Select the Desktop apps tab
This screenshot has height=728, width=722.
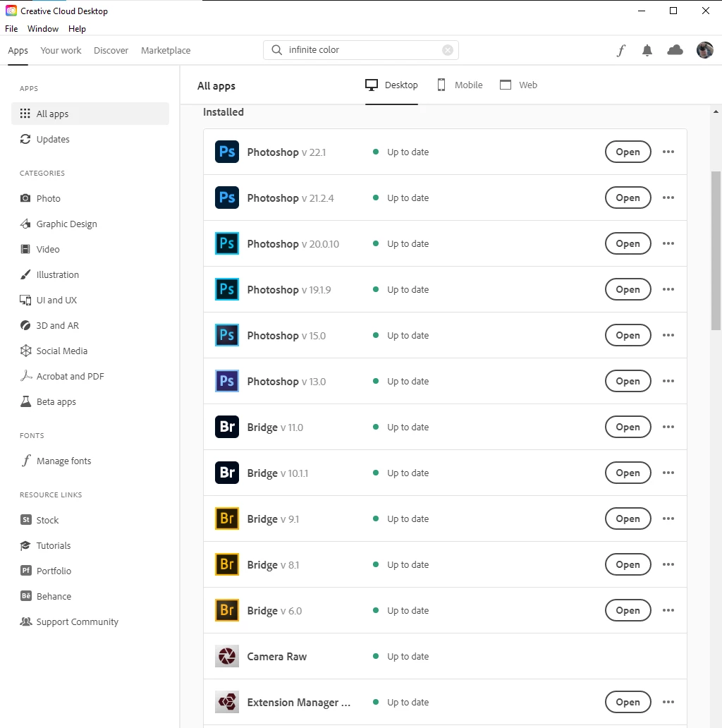[x=391, y=85]
